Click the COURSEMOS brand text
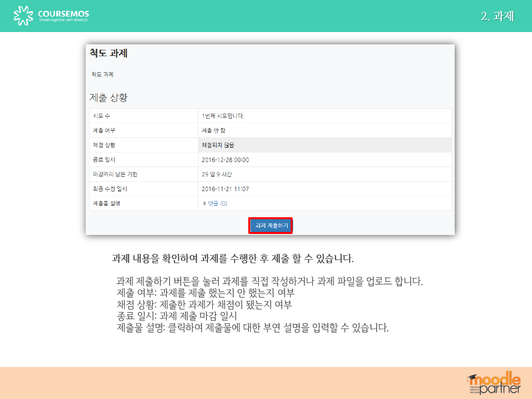Viewport: 532px width, 399px height. 64,14
